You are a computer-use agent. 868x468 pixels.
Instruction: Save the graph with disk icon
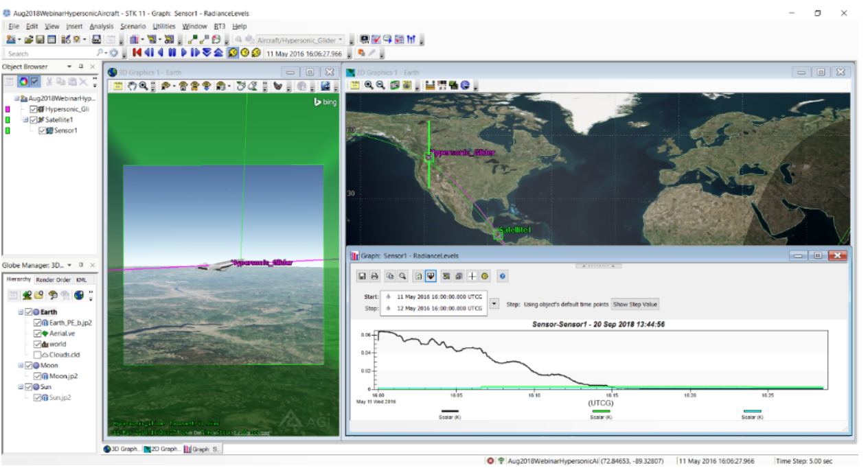click(x=362, y=276)
